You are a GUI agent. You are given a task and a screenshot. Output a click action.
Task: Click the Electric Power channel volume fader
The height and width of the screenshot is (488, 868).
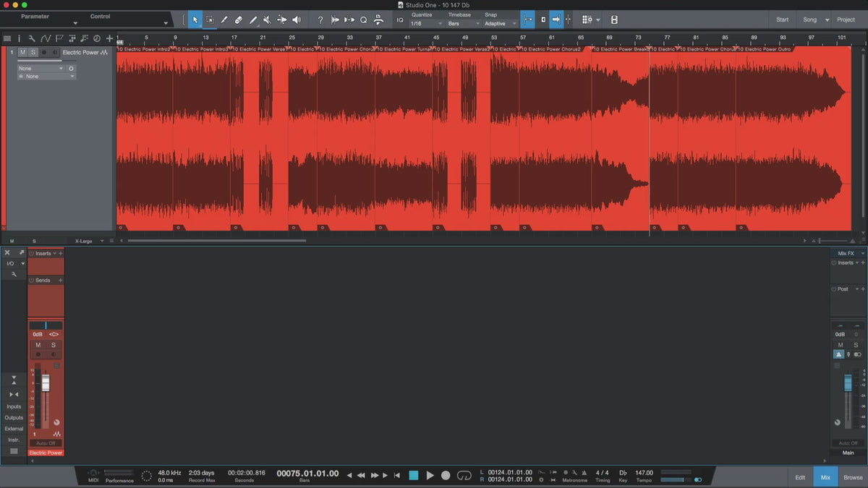(46, 383)
